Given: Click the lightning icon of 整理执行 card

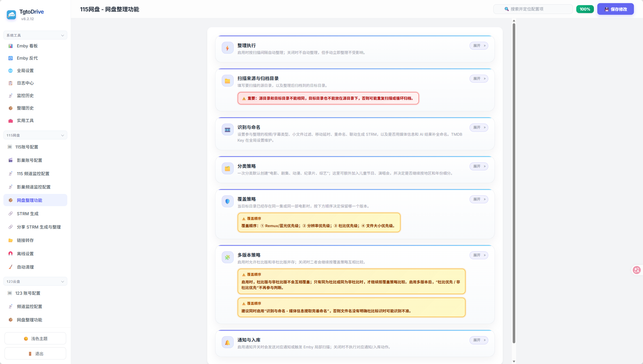Looking at the screenshot, I should 227,48.
